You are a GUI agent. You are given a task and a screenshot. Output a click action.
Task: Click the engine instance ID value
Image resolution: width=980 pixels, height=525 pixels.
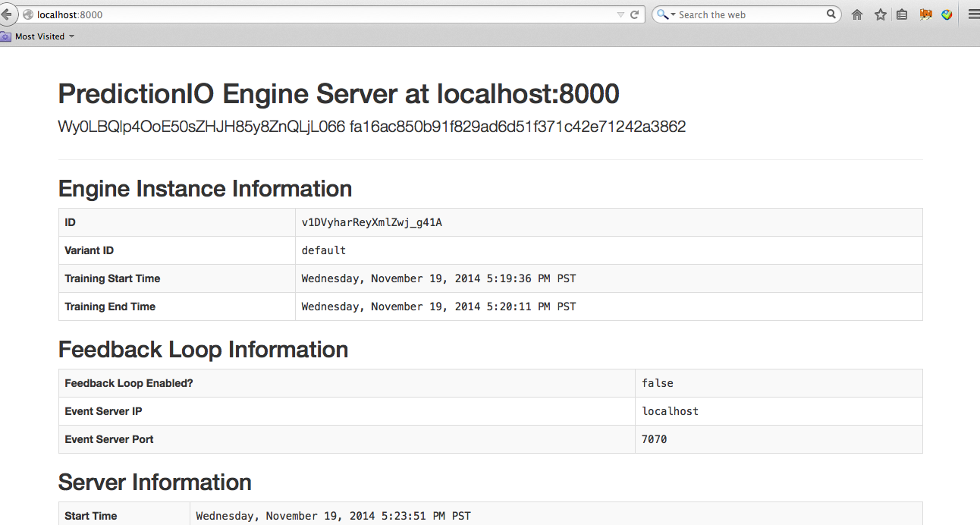click(371, 222)
